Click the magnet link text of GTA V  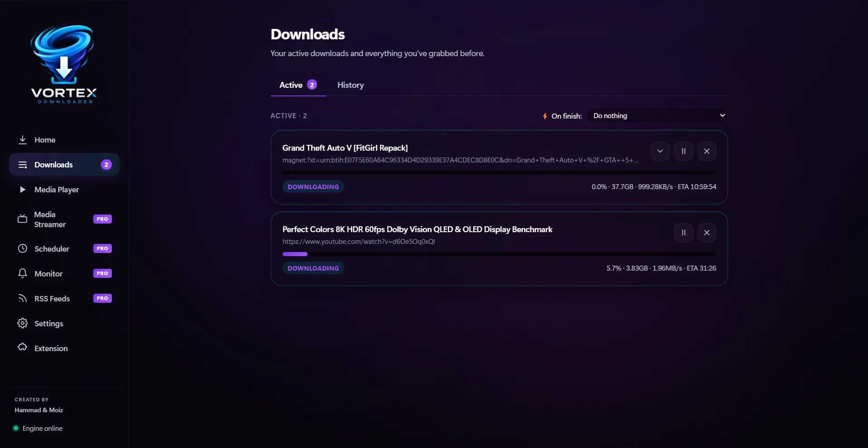coord(460,160)
